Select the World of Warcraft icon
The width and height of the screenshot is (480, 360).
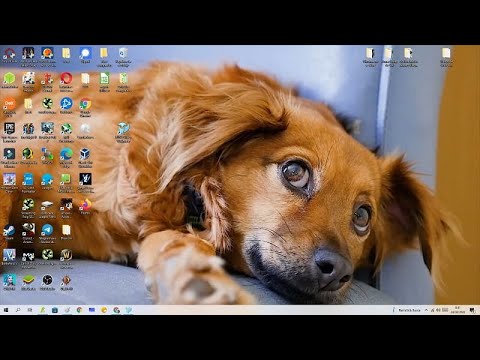[x=66, y=255]
